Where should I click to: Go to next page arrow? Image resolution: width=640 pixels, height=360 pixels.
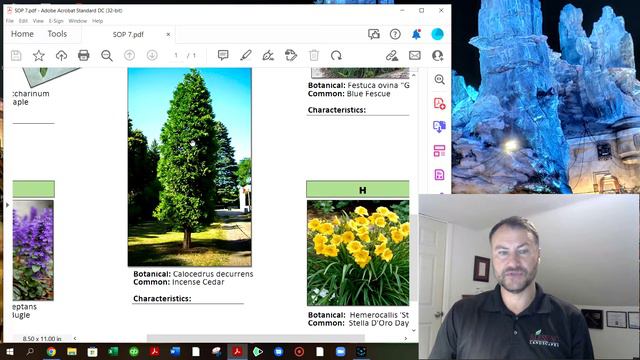click(152, 55)
